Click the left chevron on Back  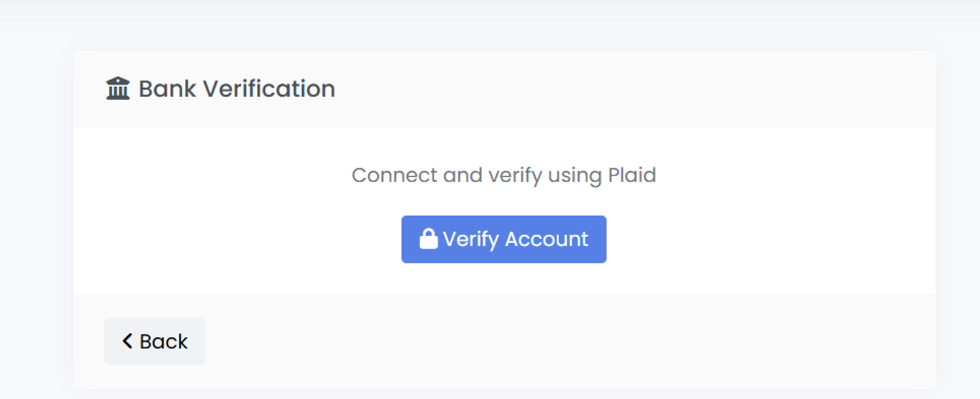pyautogui.click(x=127, y=341)
